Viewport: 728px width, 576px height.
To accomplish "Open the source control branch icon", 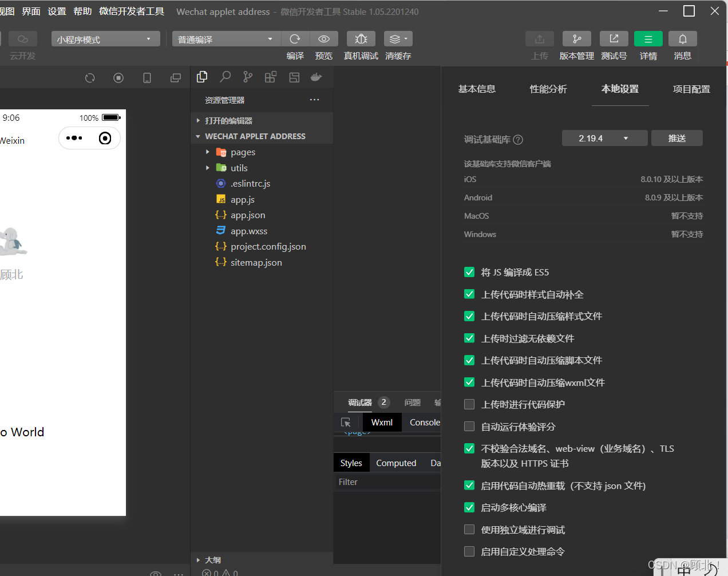I will click(x=247, y=76).
